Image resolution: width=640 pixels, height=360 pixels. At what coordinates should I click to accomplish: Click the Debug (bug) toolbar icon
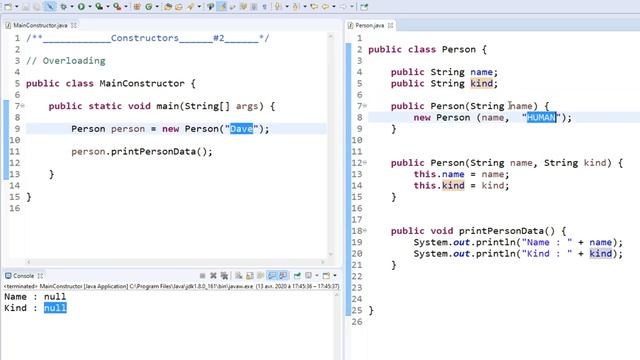point(64,7)
